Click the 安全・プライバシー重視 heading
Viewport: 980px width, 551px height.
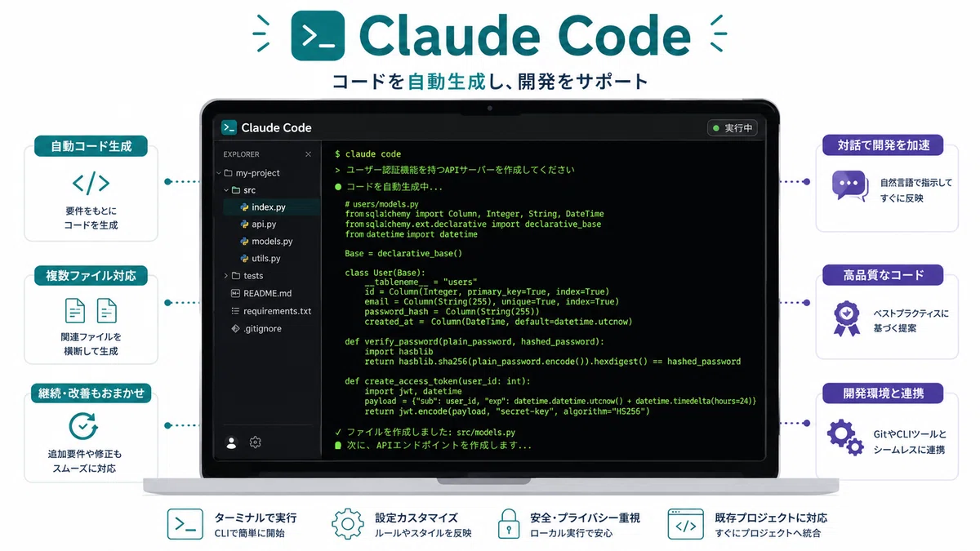tap(586, 518)
